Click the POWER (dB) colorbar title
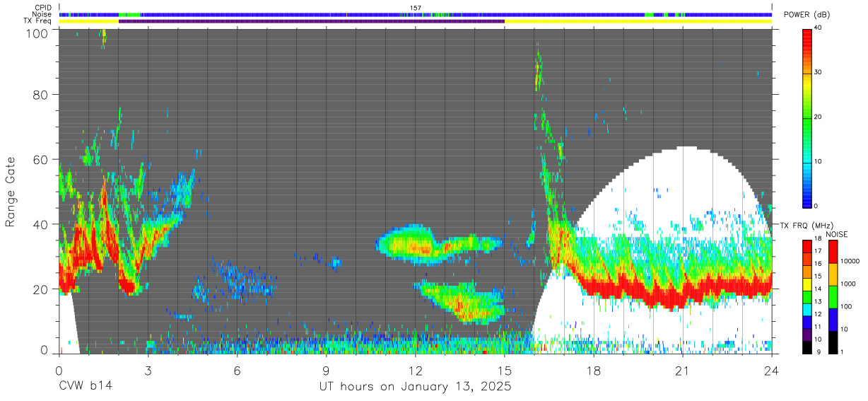Image resolution: width=868 pixels, height=401 pixels. click(x=807, y=15)
